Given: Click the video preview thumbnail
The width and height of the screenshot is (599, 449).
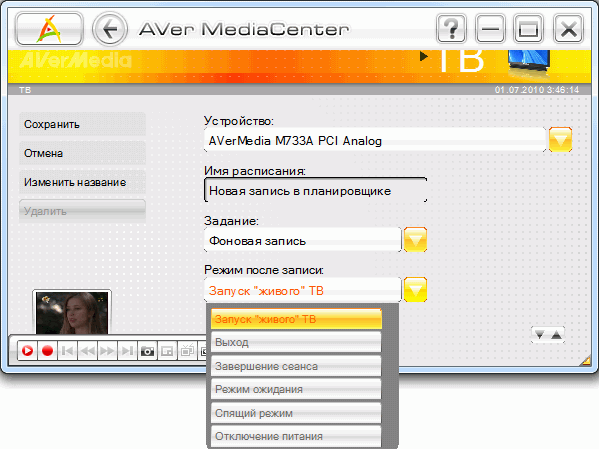Looking at the screenshot, I should (72, 312).
